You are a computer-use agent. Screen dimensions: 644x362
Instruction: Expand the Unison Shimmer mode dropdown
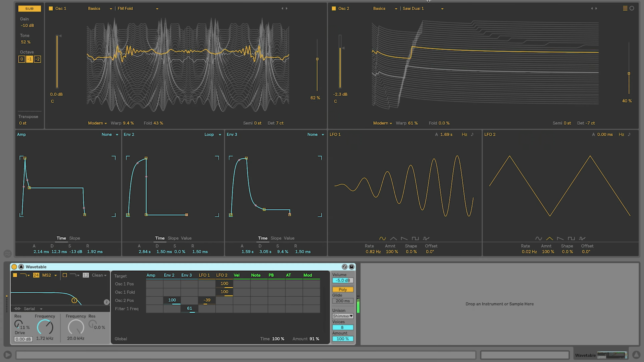coord(343,316)
